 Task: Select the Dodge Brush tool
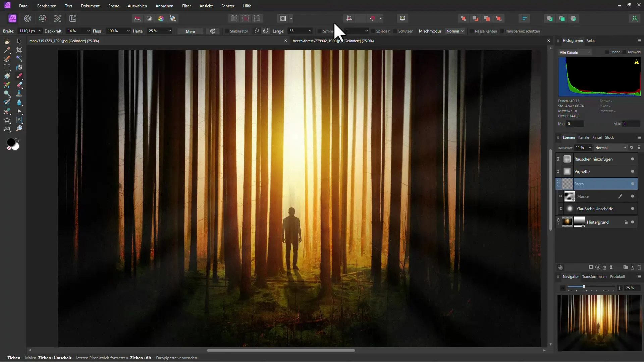(x=7, y=94)
